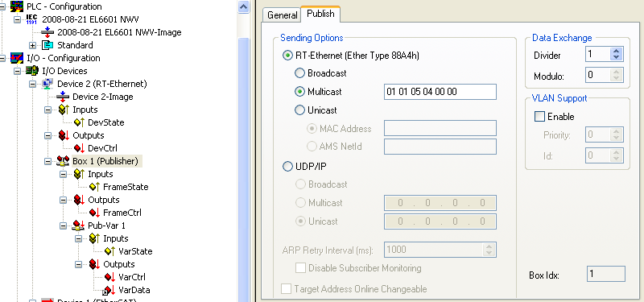Click the EL6601 NWV-Image icon
The height and width of the screenshot is (302, 644).
(x=47, y=32)
